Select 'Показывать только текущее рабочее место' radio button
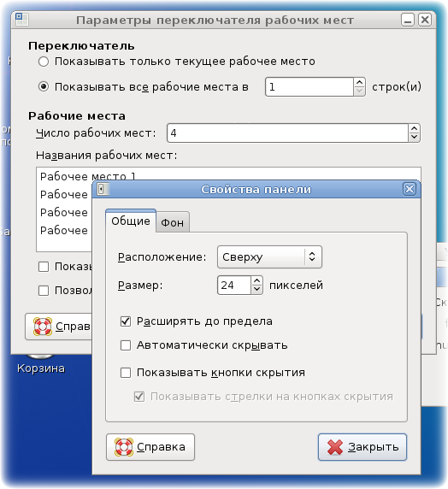 [44, 62]
